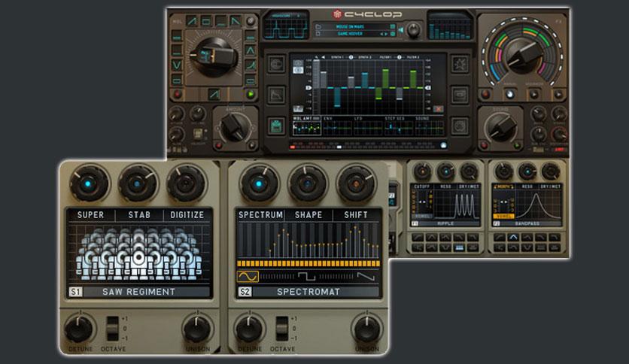This screenshot has width=629, height=364.
Task: Toggle the green play LED in wobble section
Action: point(251,95)
